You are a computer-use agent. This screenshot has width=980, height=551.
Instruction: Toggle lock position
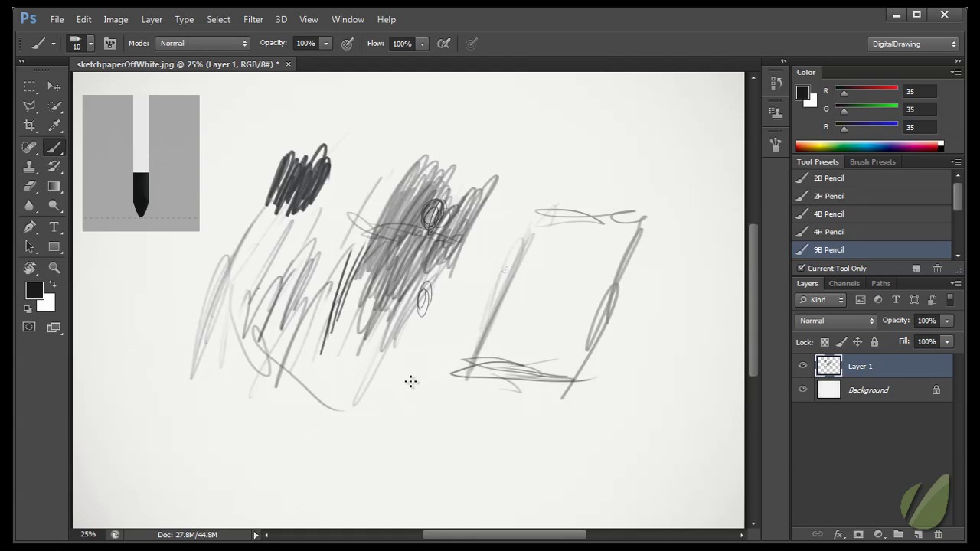pyautogui.click(x=857, y=342)
